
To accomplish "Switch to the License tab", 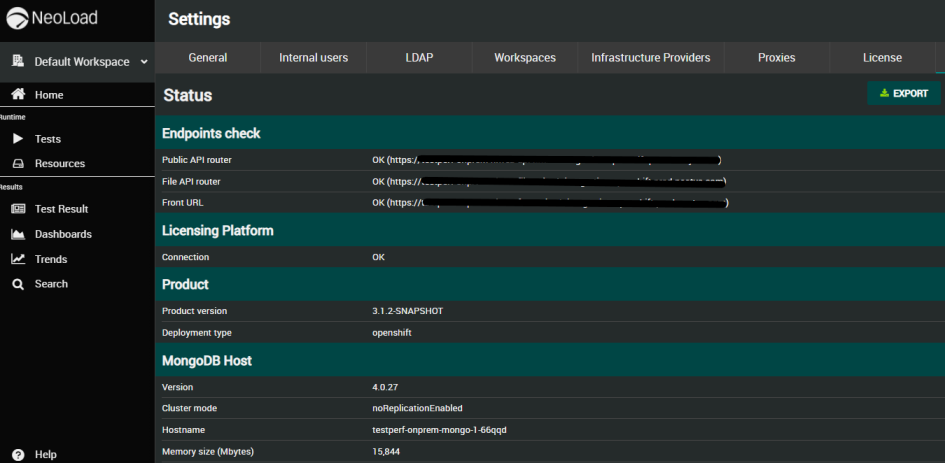I will pyautogui.click(x=882, y=58).
